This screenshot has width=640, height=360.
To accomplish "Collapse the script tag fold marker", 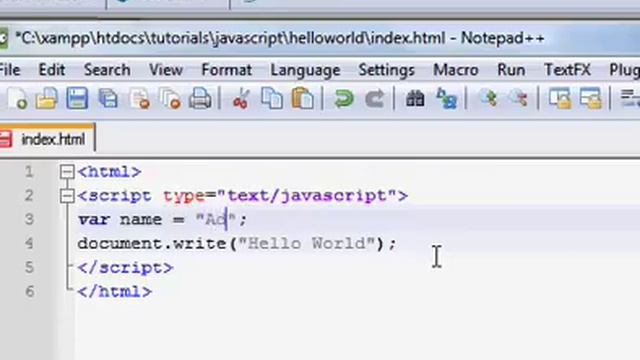I will [67, 196].
